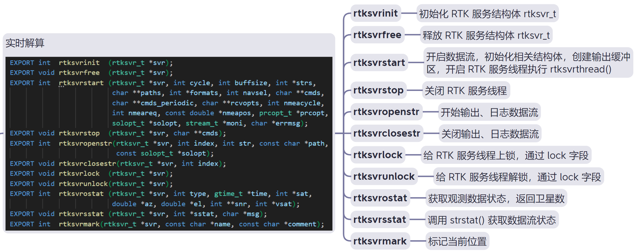Click rtksvrunlock in the code block
644x251 pixels.
coord(83,184)
